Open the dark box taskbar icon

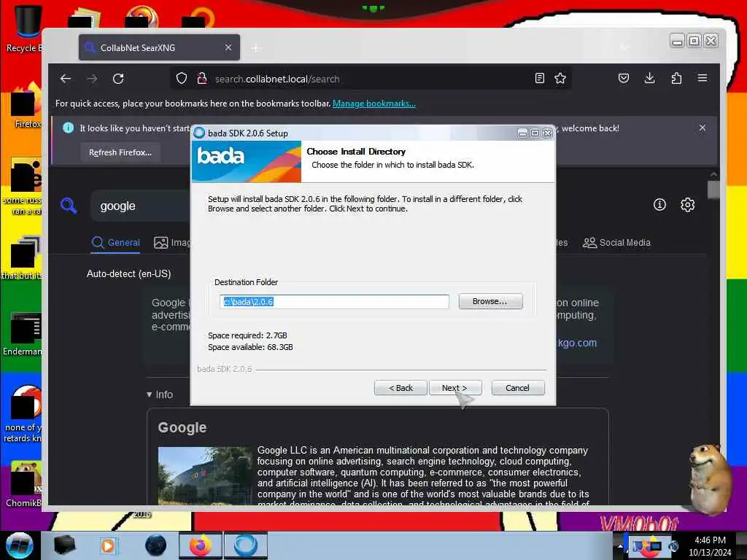pos(64,545)
